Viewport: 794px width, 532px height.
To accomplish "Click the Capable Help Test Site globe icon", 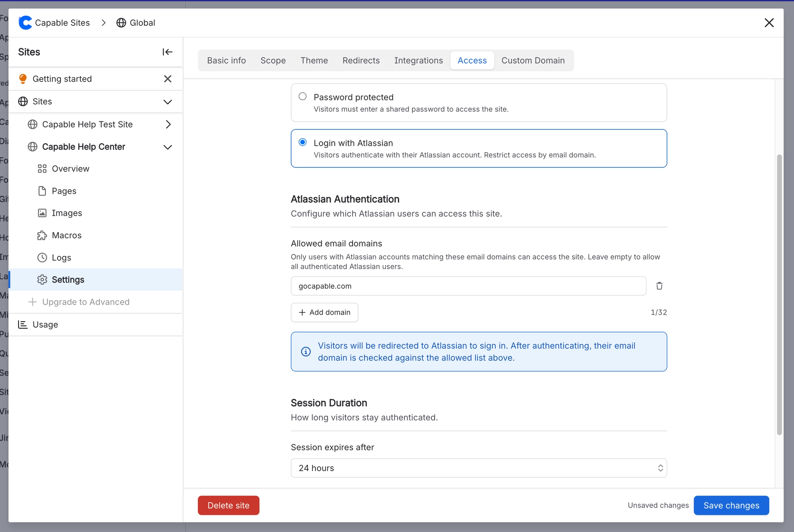I will [x=33, y=124].
